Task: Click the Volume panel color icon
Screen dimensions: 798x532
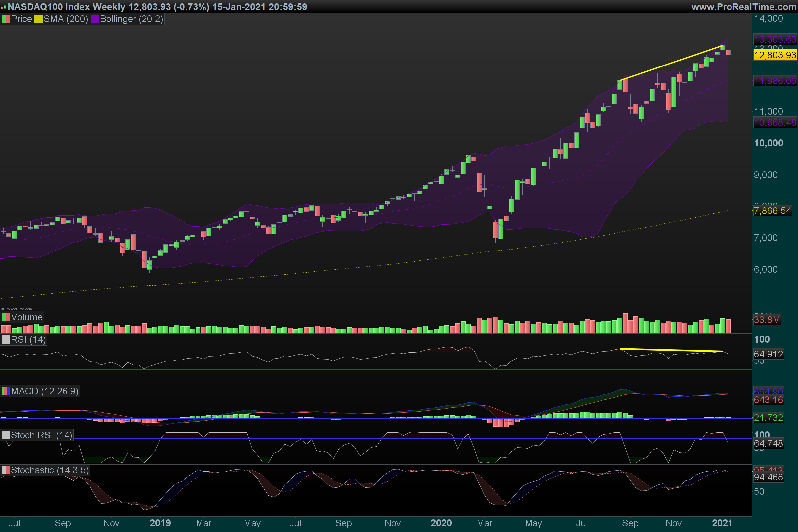Action: [x=6, y=317]
